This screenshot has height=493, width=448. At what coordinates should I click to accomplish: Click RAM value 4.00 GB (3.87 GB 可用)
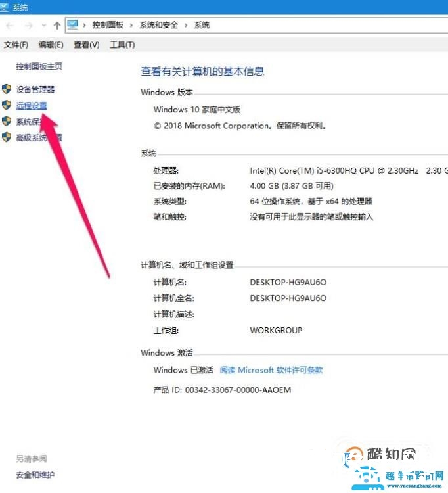(292, 186)
